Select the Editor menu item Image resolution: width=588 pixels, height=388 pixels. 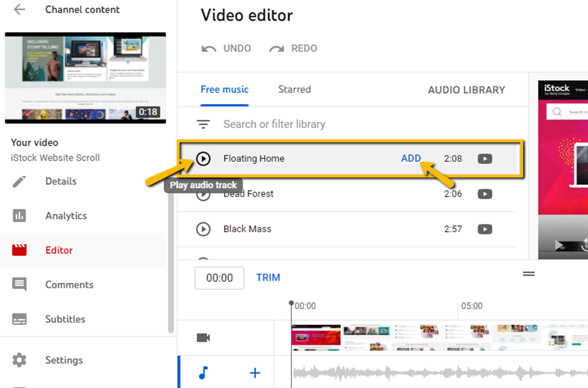click(x=83, y=250)
